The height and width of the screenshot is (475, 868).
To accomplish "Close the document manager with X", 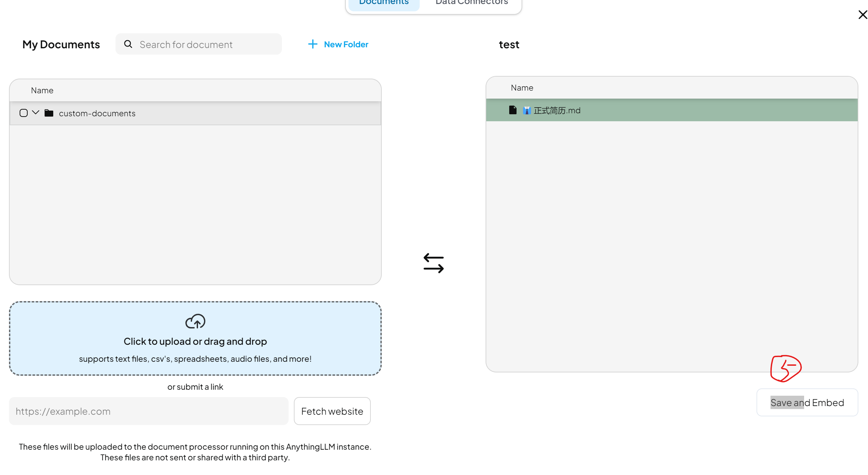I will click(862, 15).
